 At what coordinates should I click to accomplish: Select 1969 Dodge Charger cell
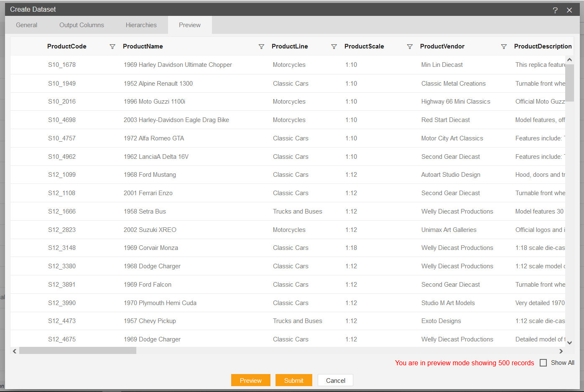(x=152, y=339)
